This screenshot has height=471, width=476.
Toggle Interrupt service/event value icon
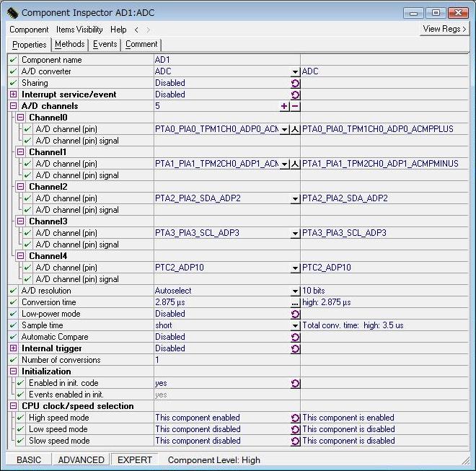295,94
